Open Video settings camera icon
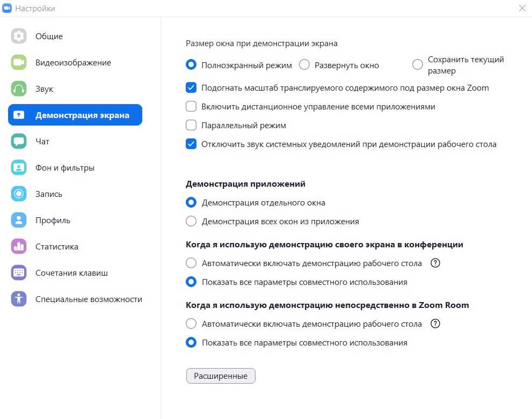532x419 pixels. tap(19, 63)
